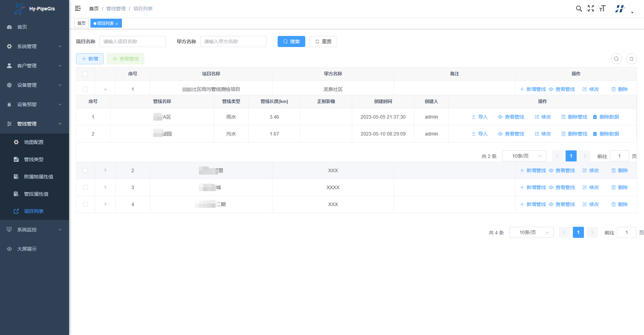Screen dimensions: 644x335
Task: Open font size setting icon
Action: tap(603, 9)
